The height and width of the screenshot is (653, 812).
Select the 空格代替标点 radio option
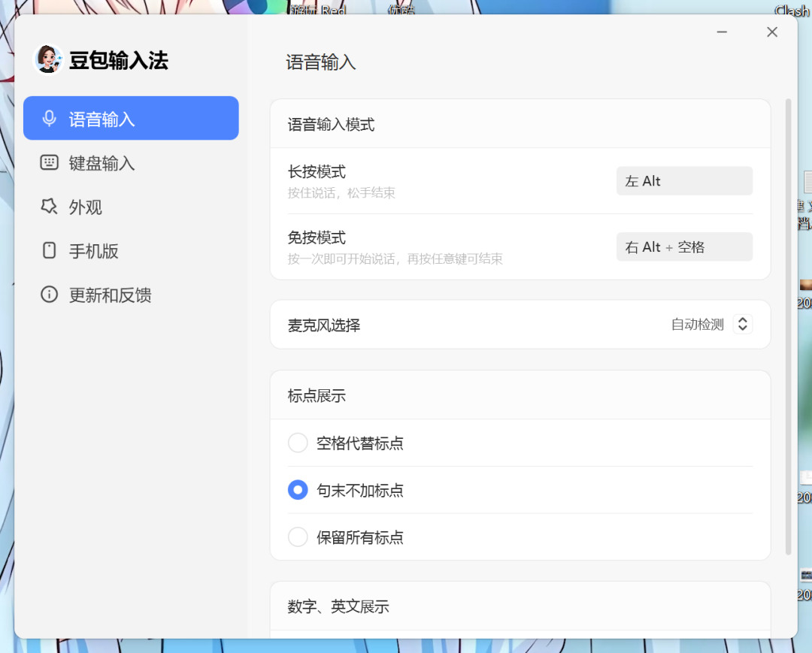click(x=298, y=443)
